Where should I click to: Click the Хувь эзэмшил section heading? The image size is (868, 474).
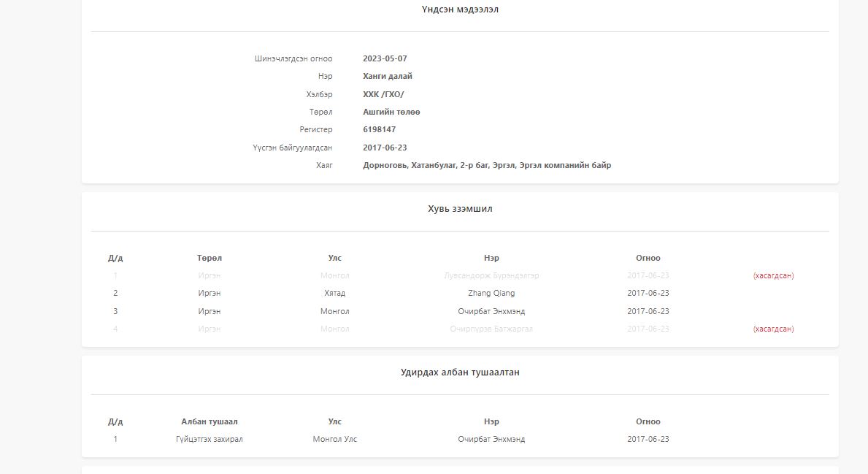click(x=460, y=209)
